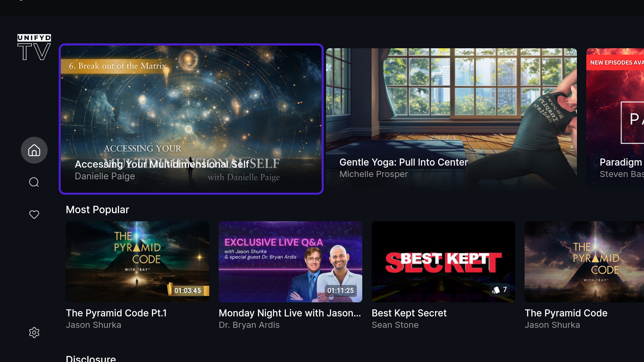Click the Best Kept Secret title text
Screen dimensions: 644x362
pyautogui.click(x=409, y=313)
